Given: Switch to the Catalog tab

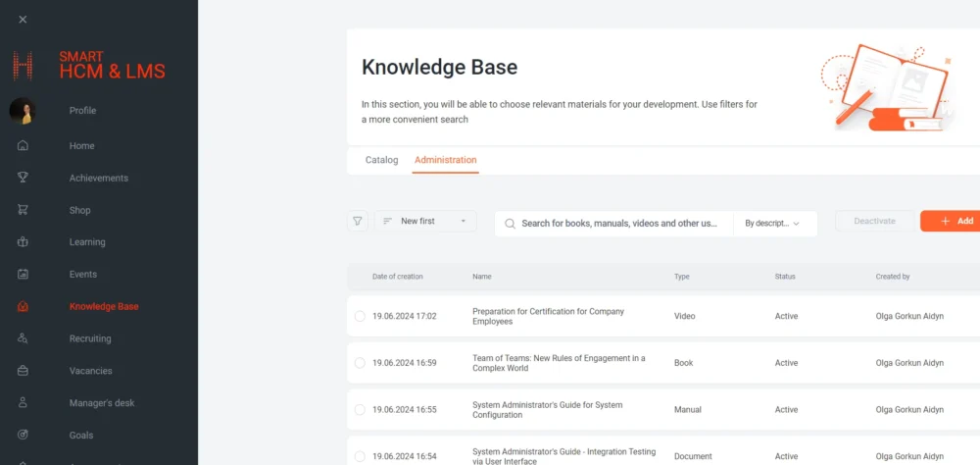Looking at the screenshot, I should (x=381, y=160).
